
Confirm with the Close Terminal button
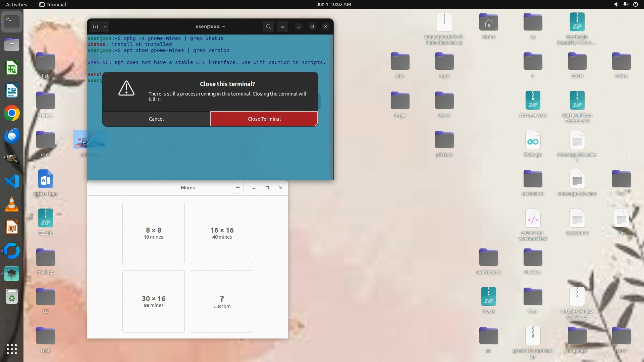[x=264, y=119]
